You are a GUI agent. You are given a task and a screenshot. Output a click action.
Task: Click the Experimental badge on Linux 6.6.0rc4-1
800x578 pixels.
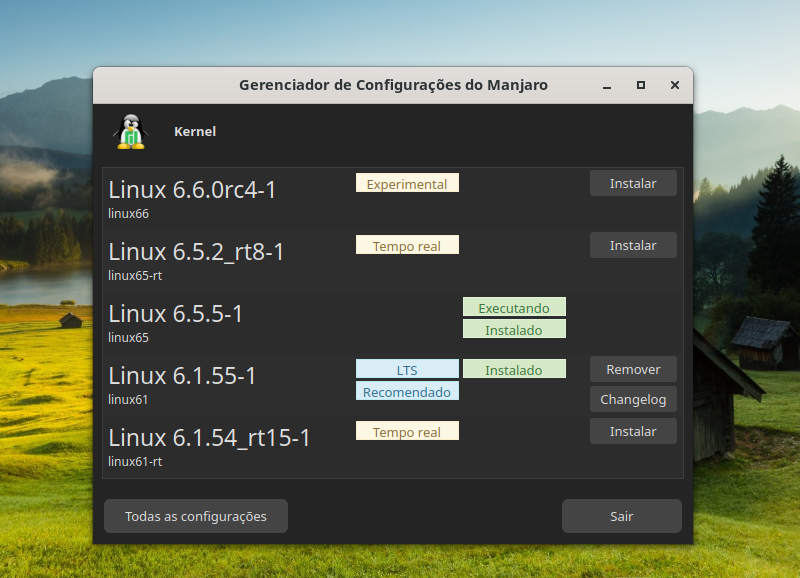point(407,182)
